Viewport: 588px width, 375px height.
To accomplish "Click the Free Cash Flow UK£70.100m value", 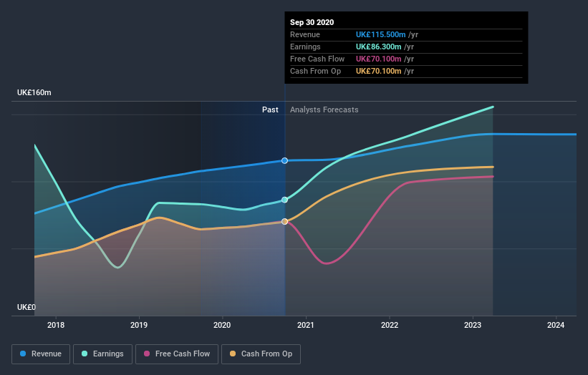I will 378,59.
